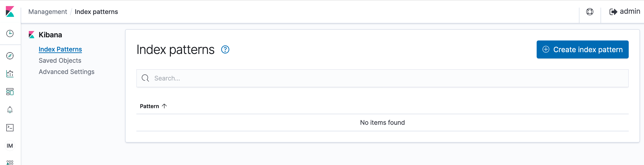Focus the Search index patterns field

click(382, 78)
